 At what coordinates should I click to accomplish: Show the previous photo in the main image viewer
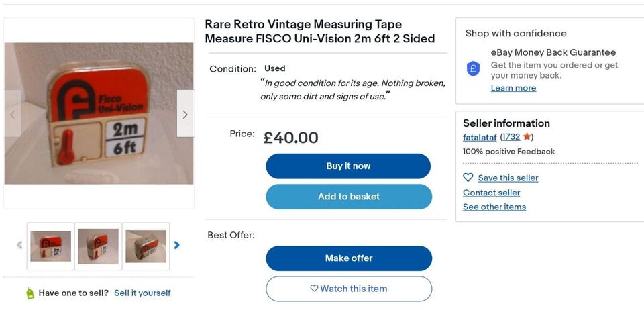coord(13,114)
